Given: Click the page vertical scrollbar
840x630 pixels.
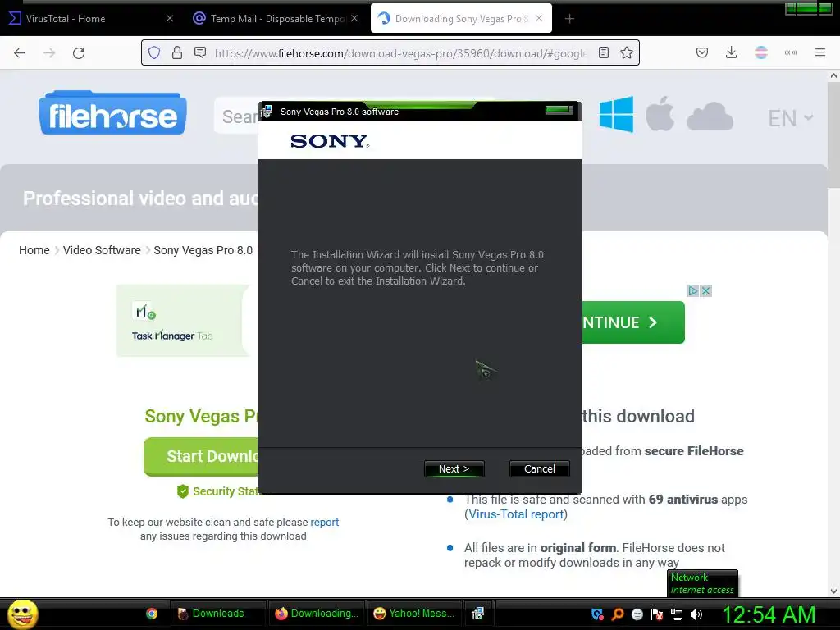Looking at the screenshot, I should click(833, 135).
